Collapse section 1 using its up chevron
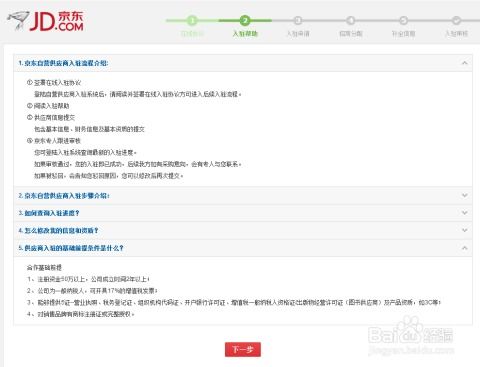Screen dimensions: 480x367 pos(464,63)
